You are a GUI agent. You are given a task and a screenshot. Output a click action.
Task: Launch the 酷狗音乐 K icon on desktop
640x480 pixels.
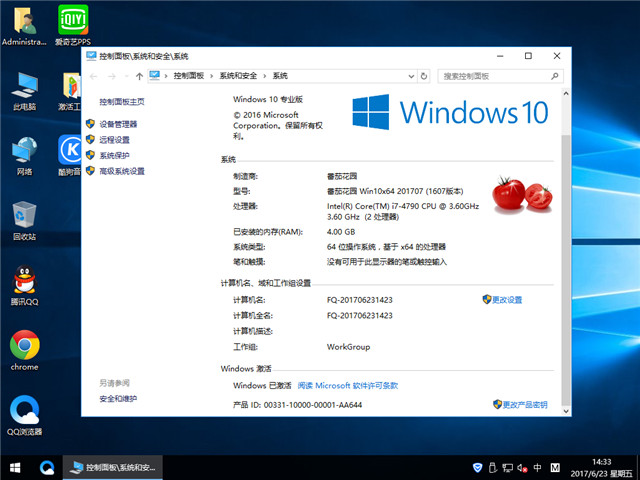[71, 155]
